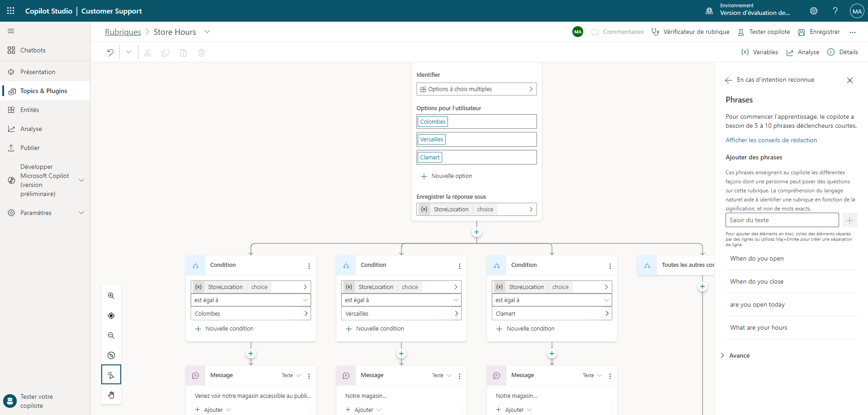Viewport: 868px width, 415px height.
Task: Click Nouvelle condition in Colombes card
Action: coord(224,329)
